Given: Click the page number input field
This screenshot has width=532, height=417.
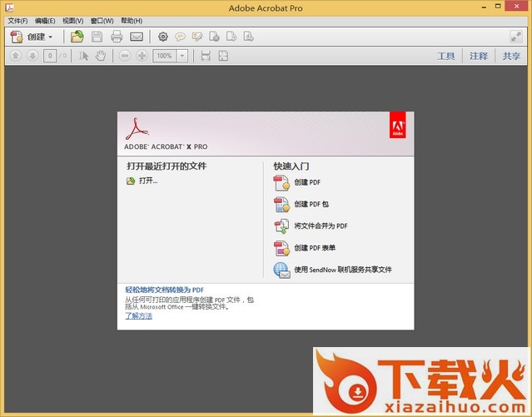Looking at the screenshot, I should point(50,56).
